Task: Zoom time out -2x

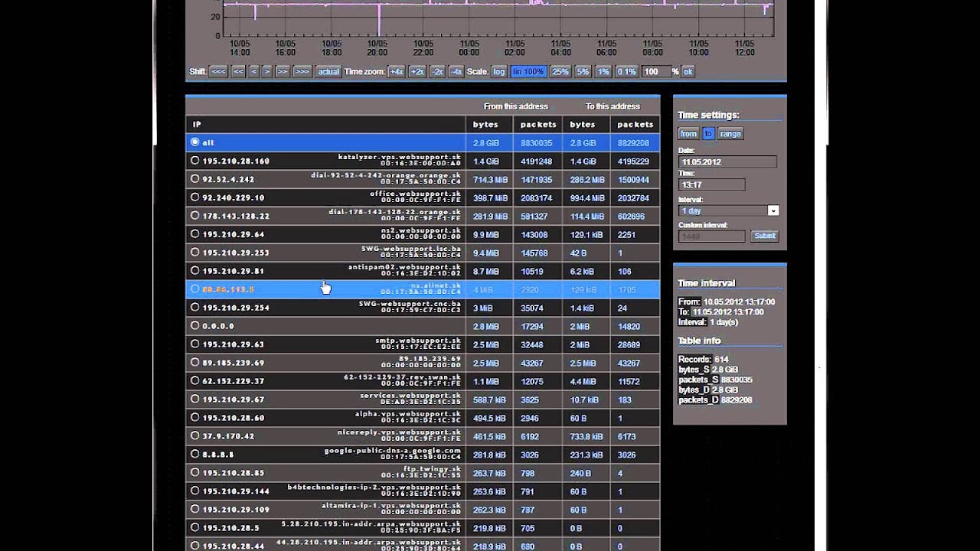Action: click(x=437, y=71)
